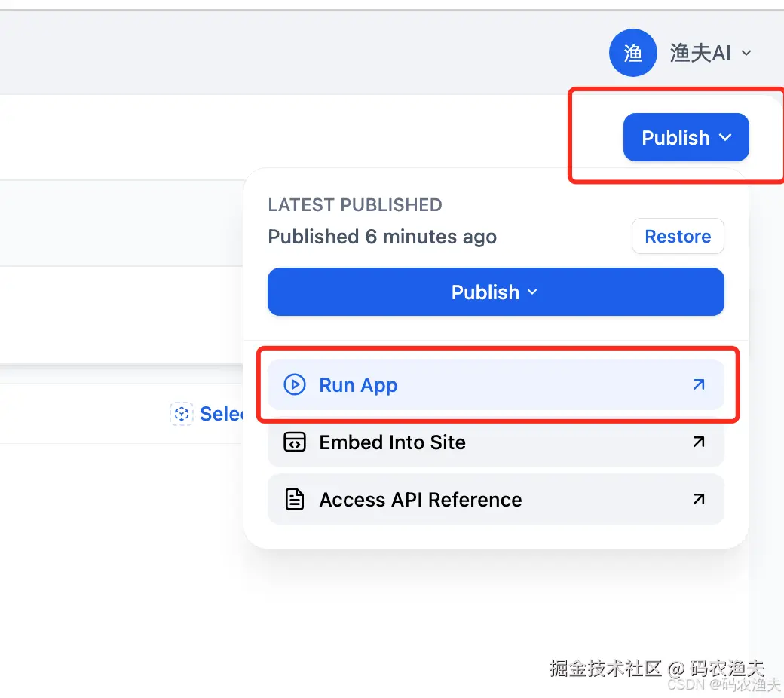Open the top Publish dropdown button

pyautogui.click(x=685, y=137)
